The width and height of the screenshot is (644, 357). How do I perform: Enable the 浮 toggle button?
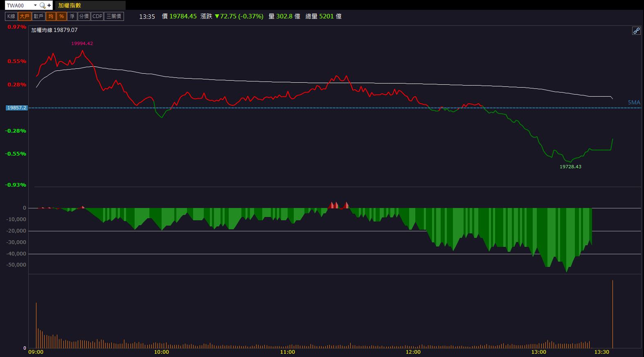pyautogui.click(x=72, y=16)
